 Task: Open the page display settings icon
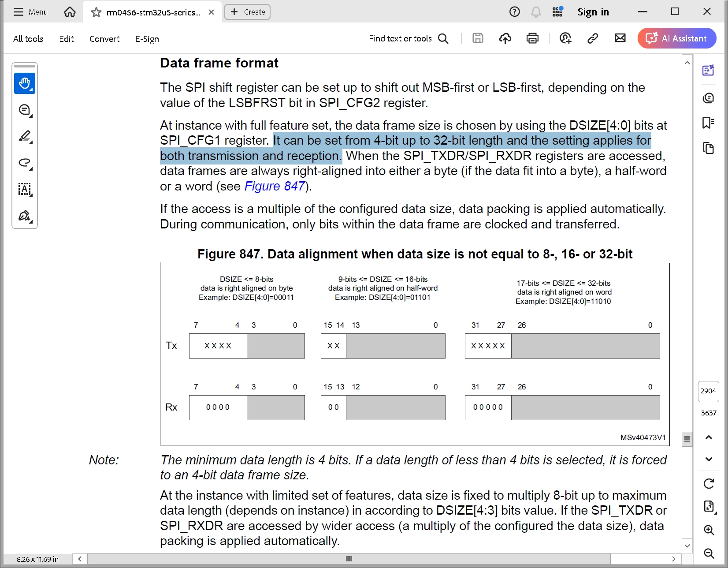point(709,506)
